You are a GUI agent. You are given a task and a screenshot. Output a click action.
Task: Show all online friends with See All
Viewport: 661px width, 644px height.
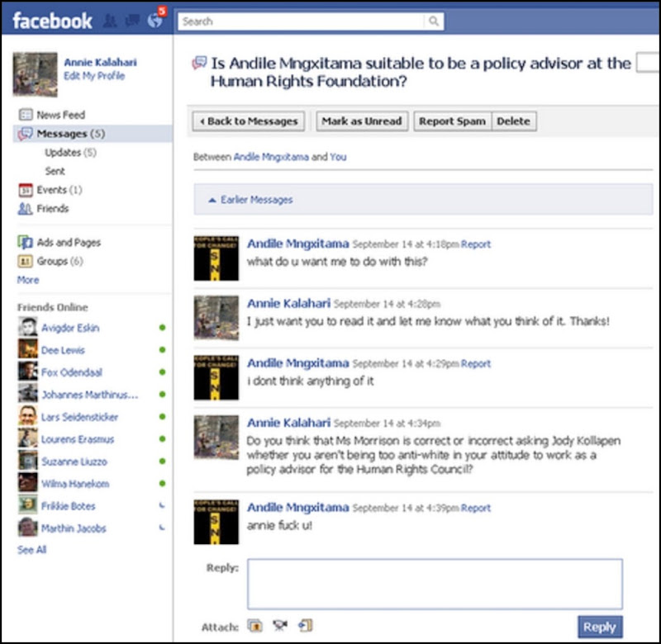[x=31, y=550]
